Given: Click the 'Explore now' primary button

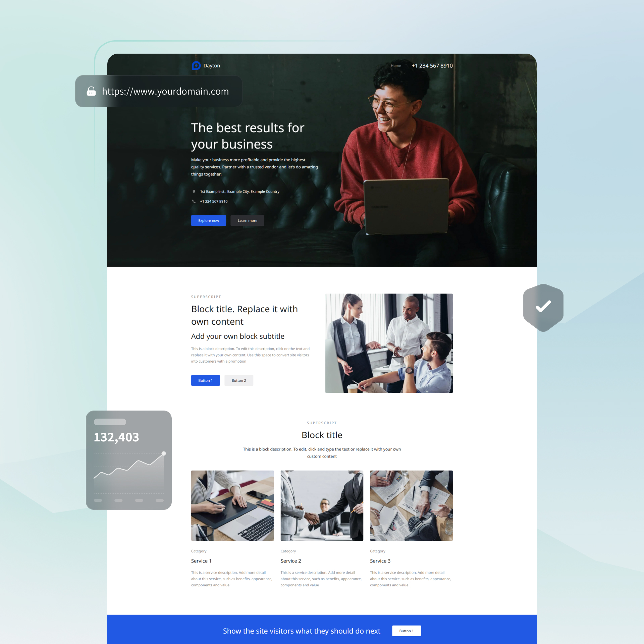Looking at the screenshot, I should (x=209, y=221).
